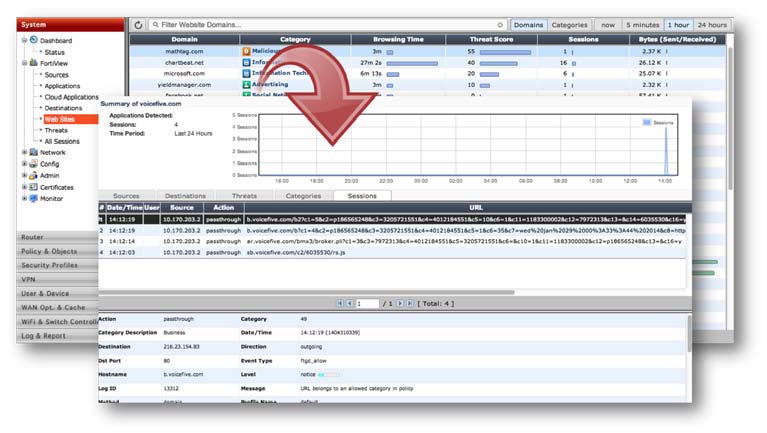The width and height of the screenshot is (767, 433).
Task: Go to the first page of sessions
Action: coord(339,303)
